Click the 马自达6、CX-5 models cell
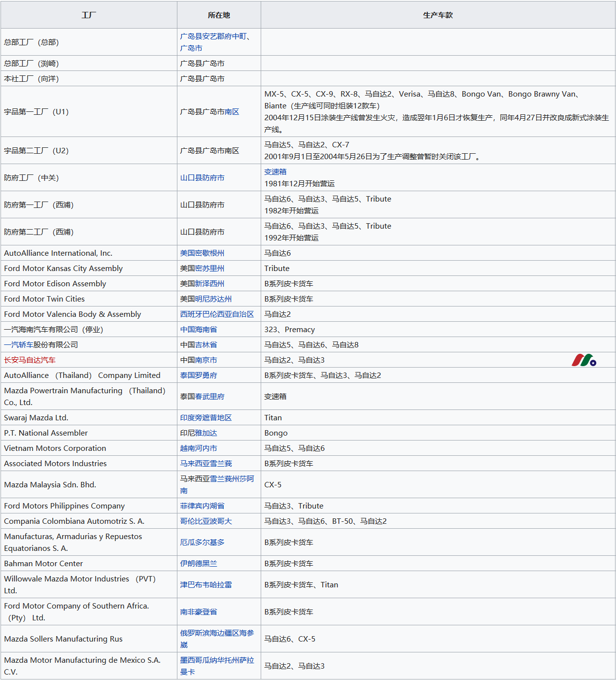 pyautogui.click(x=438, y=639)
